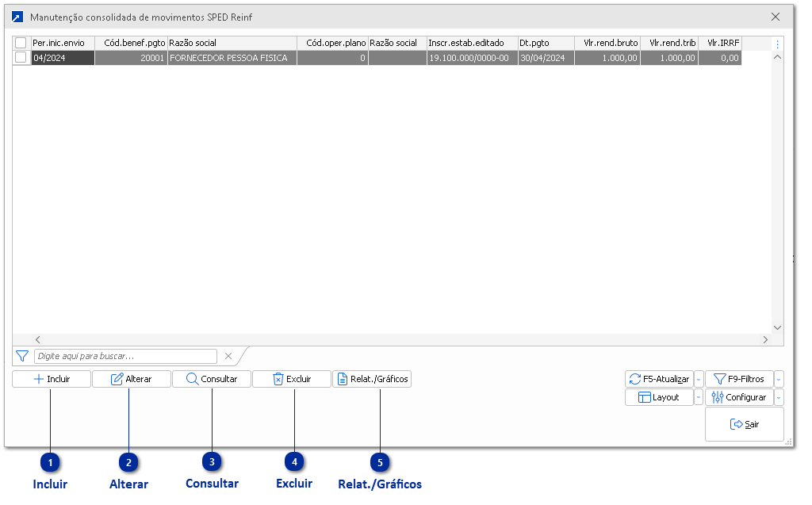
Task: Select the cell '20001'
Action: (131, 58)
